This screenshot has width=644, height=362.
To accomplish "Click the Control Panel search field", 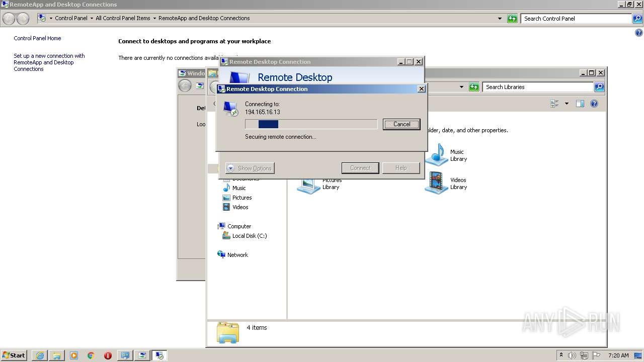I will point(576,19).
